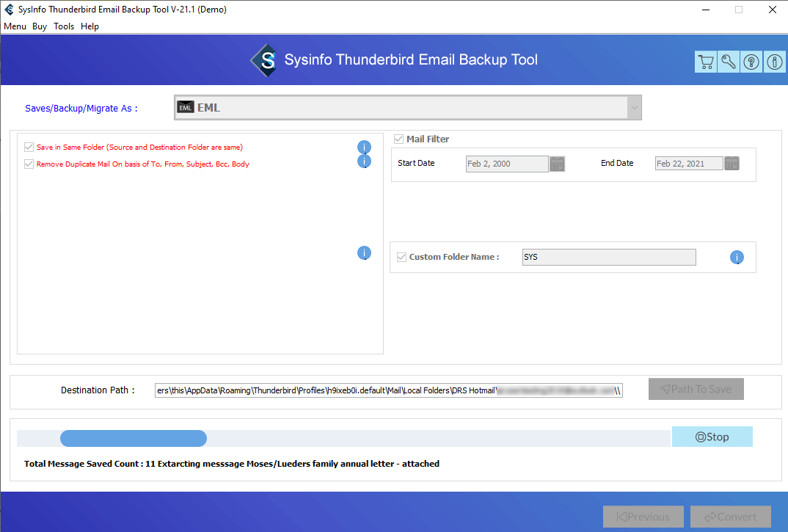The height and width of the screenshot is (532, 788).
Task: Click info icon next to Custom Folder Name
Action: (737, 258)
